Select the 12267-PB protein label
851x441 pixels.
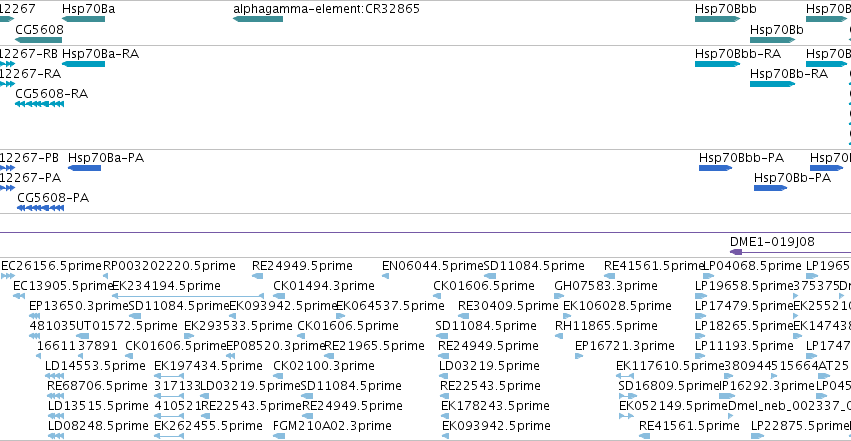29,158
